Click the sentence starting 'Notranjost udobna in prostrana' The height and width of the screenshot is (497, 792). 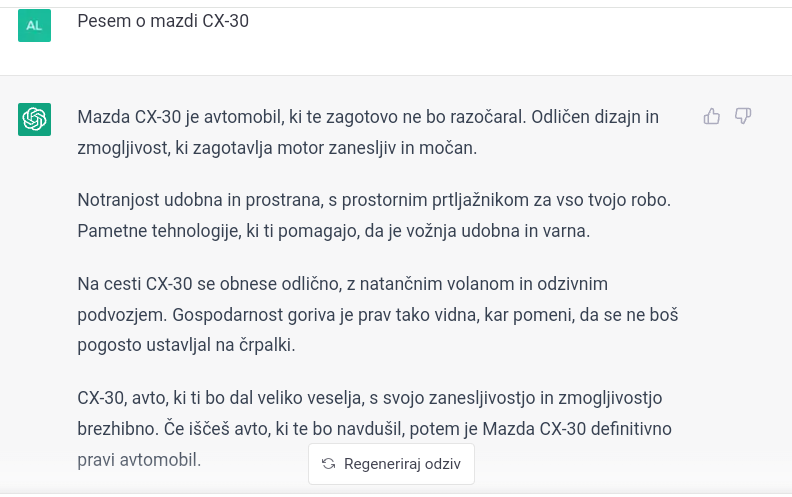[x=374, y=200]
